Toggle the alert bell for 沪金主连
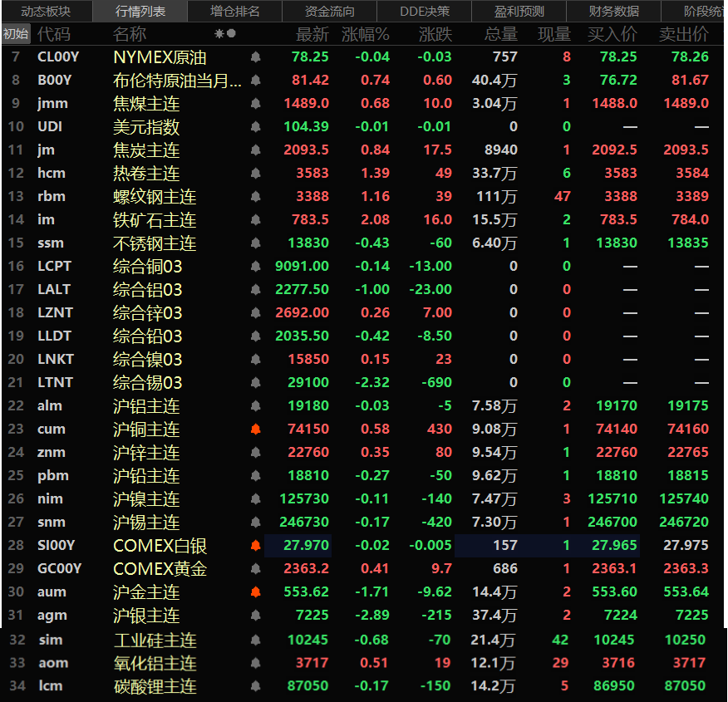Screen dimensions: 728x702 point(256,592)
